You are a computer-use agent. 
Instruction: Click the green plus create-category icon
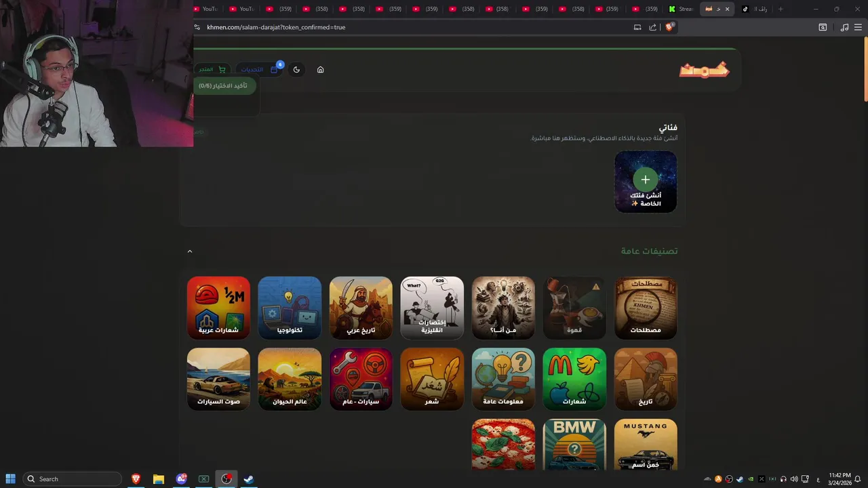click(x=645, y=179)
